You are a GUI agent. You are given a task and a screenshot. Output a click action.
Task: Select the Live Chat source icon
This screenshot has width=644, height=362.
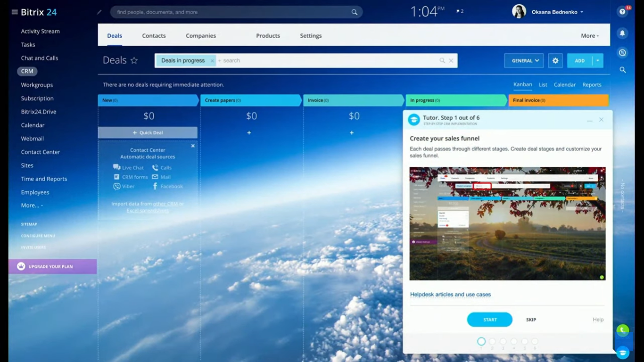coord(116,167)
